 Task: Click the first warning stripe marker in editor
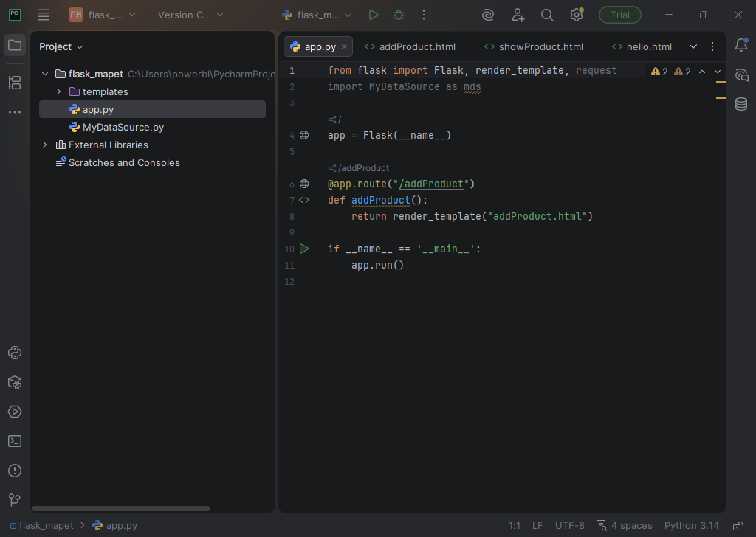pos(721,83)
